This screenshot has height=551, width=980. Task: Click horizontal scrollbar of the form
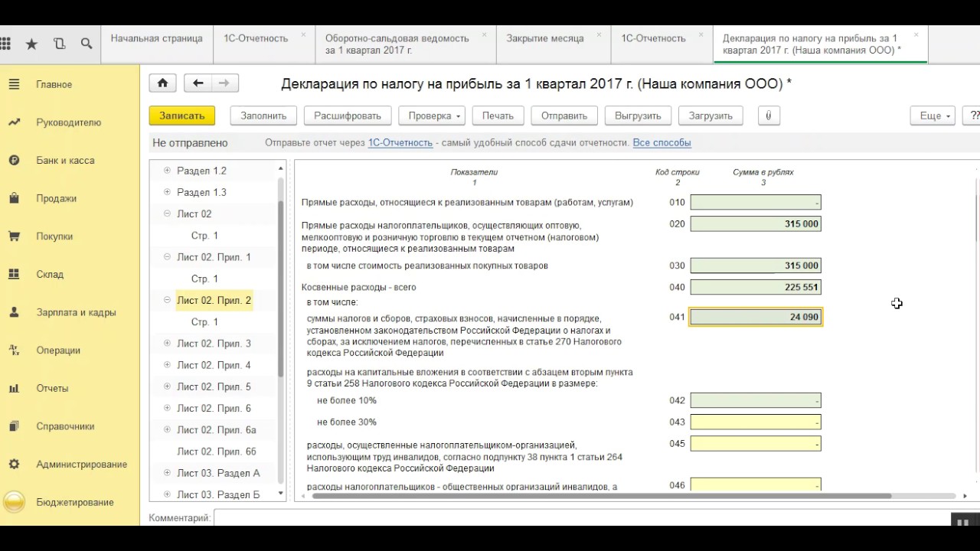(602, 496)
